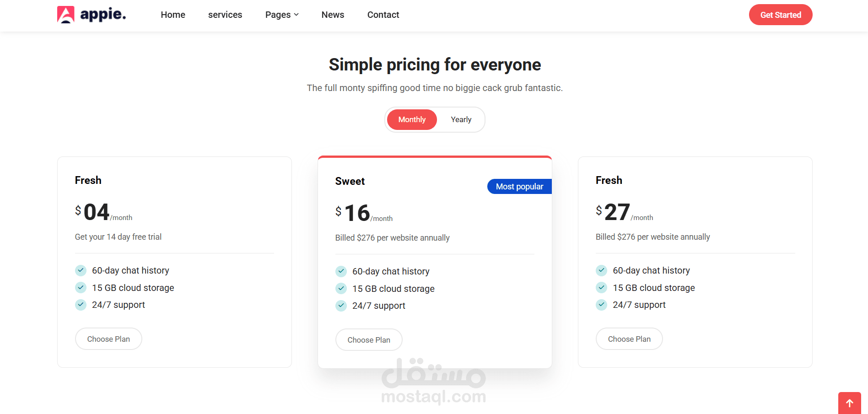Choose the $27 Fresh plan
The height and width of the screenshot is (414, 868).
coord(629,339)
